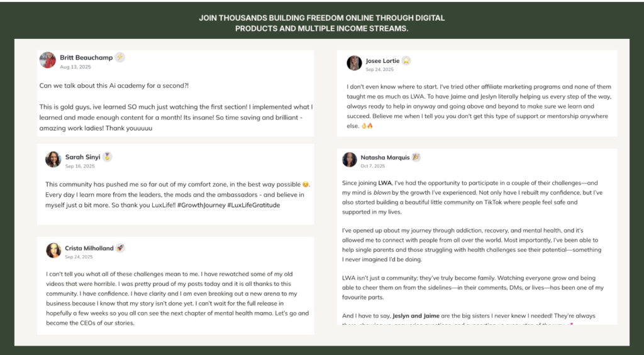This screenshot has width=644, height=355.
Task: Click the medal badge next to Sarah Sinyi
Action: (108, 156)
